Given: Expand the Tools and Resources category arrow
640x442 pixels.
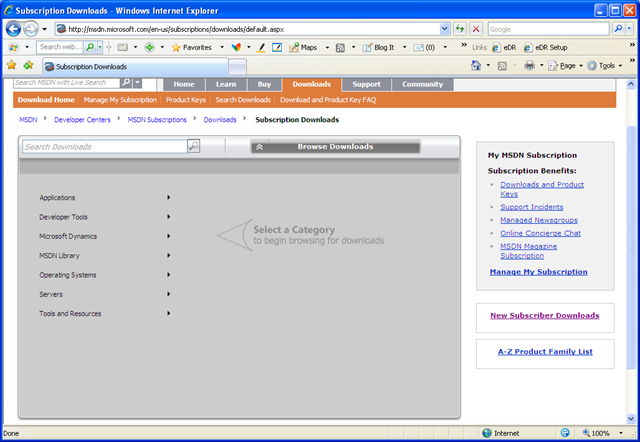Looking at the screenshot, I should tap(169, 313).
